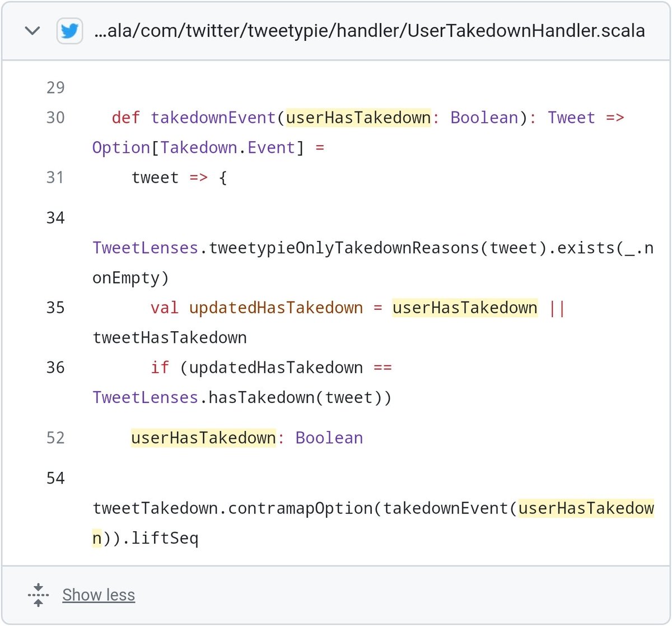Click line number 31 in the gutter

(x=55, y=178)
